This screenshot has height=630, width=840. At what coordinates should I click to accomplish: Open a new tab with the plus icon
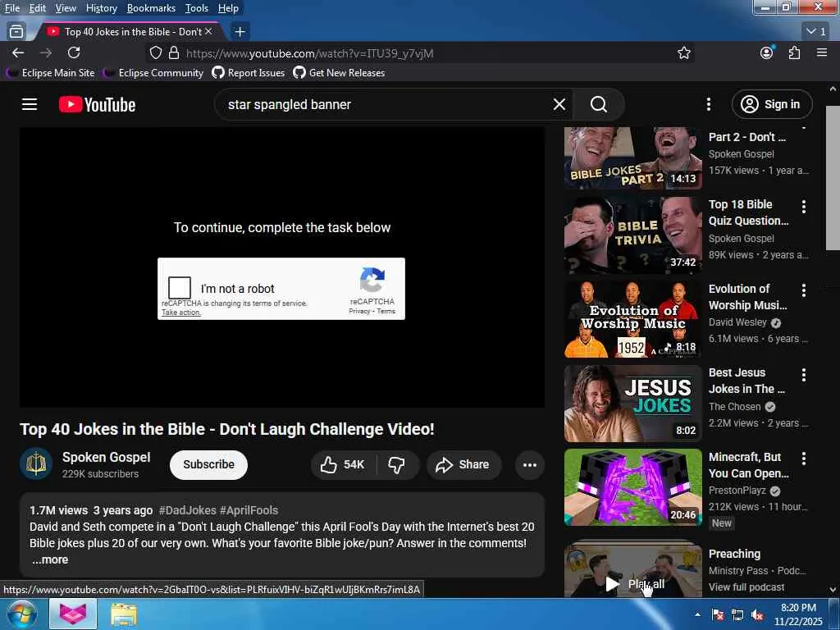[x=240, y=32]
